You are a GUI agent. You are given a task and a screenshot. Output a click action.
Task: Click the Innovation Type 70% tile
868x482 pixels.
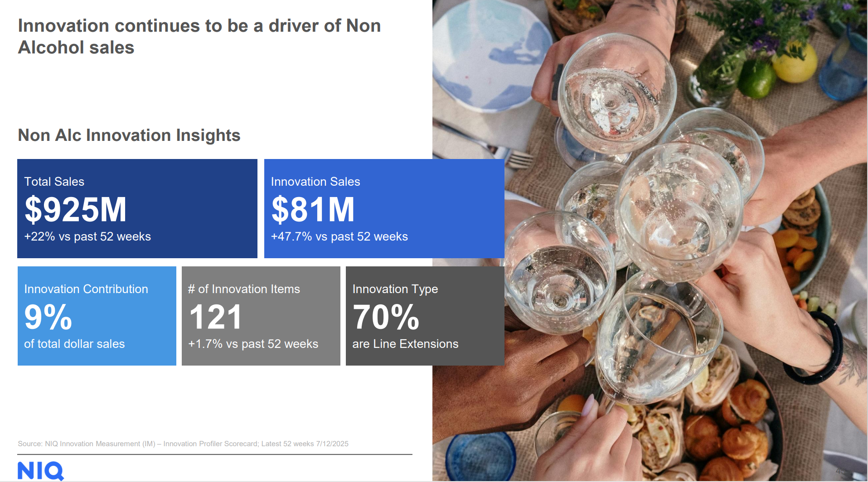(x=425, y=316)
